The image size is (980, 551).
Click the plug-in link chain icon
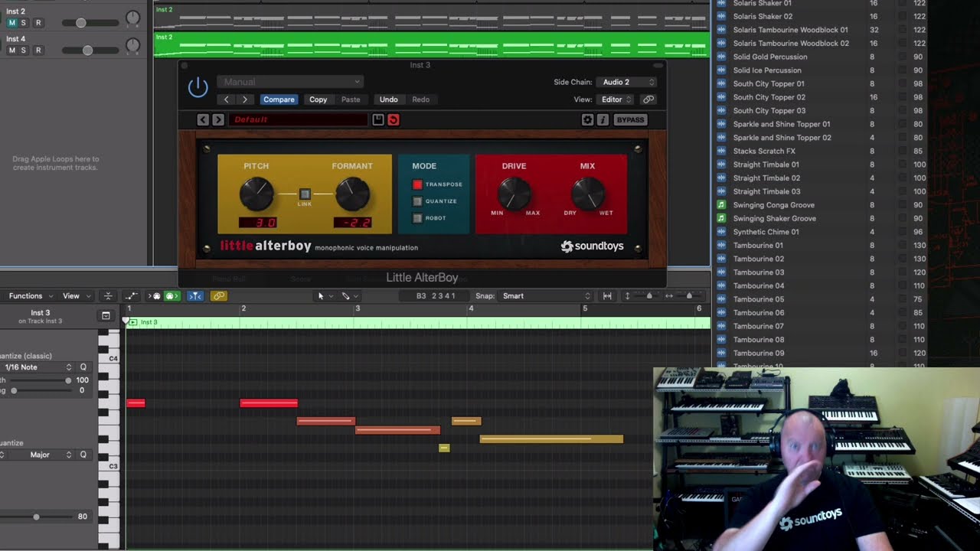click(x=648, y=99)
